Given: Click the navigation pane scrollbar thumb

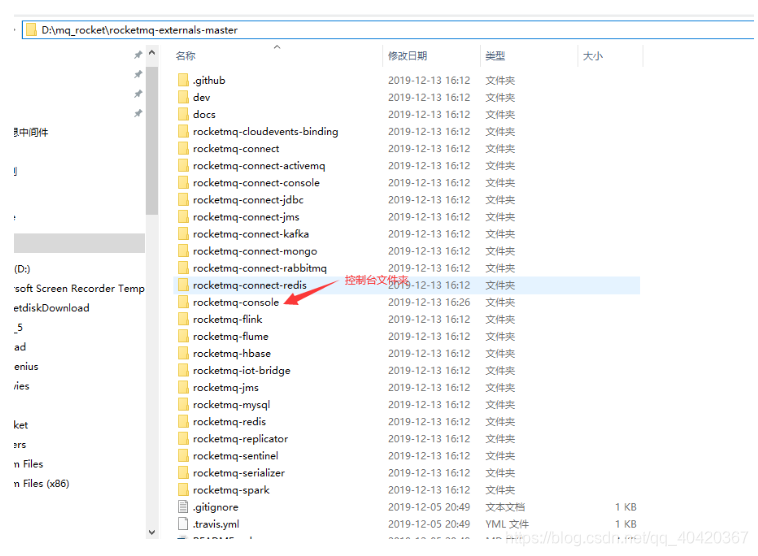Looking at the screenshot, I should click(x=152, y=140).
